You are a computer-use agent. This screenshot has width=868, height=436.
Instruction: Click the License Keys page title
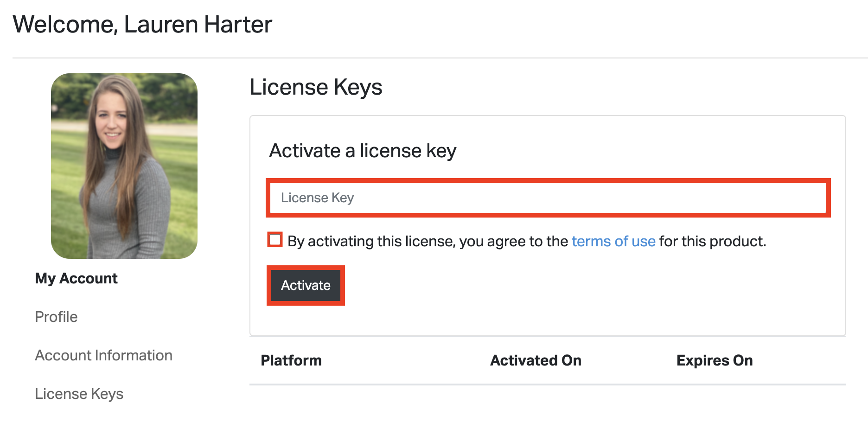pyautogui.click(x=316, y=87)
